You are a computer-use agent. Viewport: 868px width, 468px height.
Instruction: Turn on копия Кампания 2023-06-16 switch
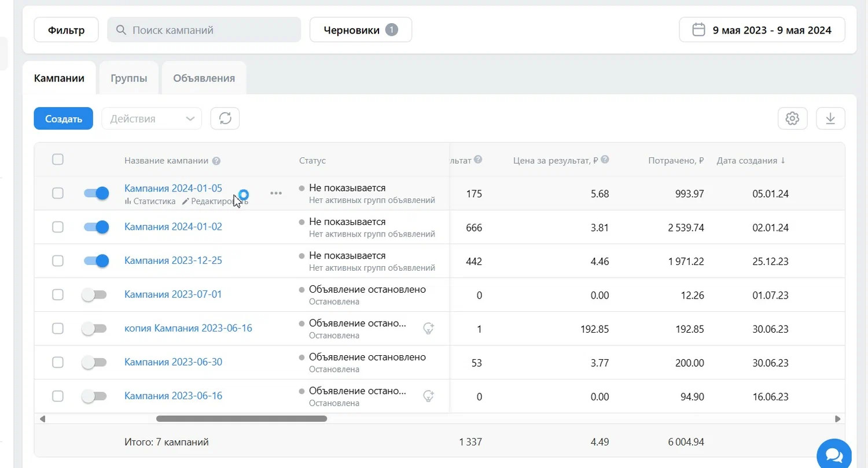(x=94, y=329)
